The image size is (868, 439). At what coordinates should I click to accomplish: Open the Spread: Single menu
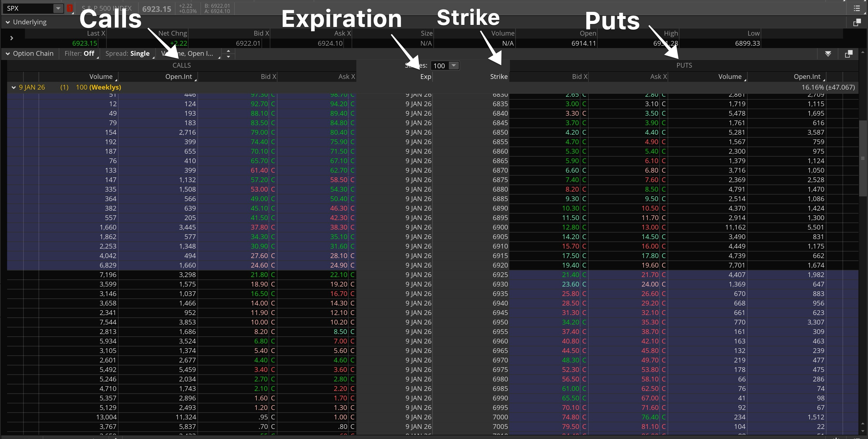coord(127,54)
